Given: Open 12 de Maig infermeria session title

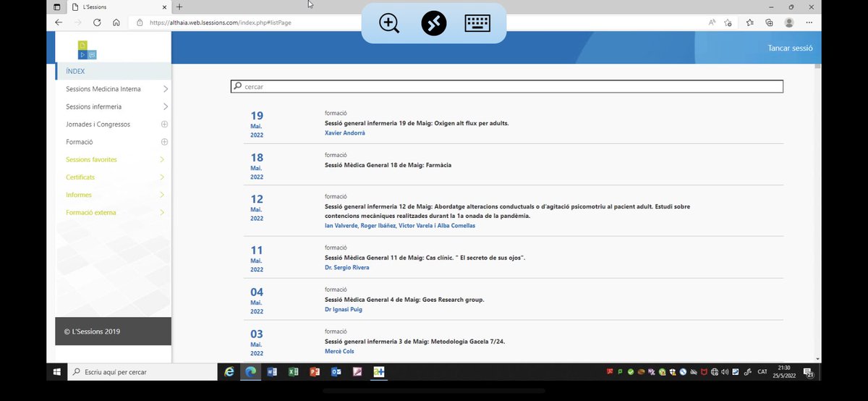Looking at the screenshot, I should (x=507, y=211).
